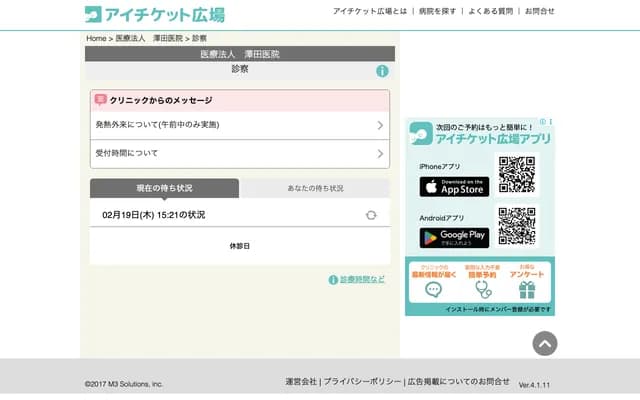Click the Android app QR code
The image size is (640, 400).
[x=517, y=226]
